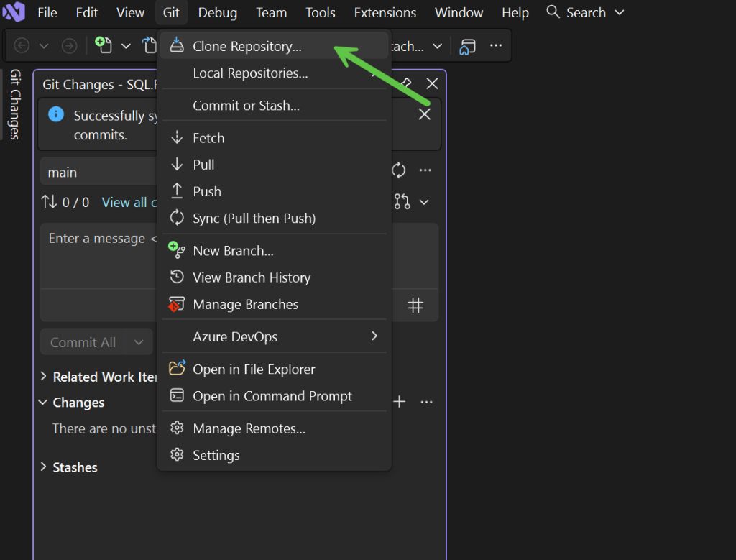Image resolution: width=736 pixels, height=560 pixels.
Task: Open the Attach dropdown arrow in toolbar
Action: click(438, 46)
